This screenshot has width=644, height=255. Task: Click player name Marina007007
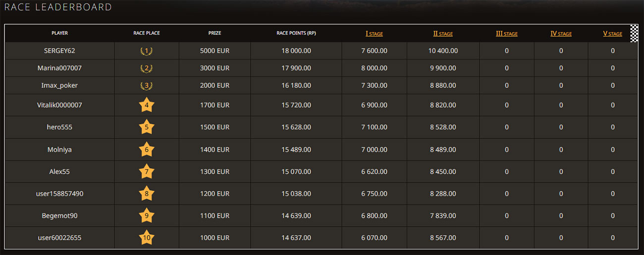(59, 68)
